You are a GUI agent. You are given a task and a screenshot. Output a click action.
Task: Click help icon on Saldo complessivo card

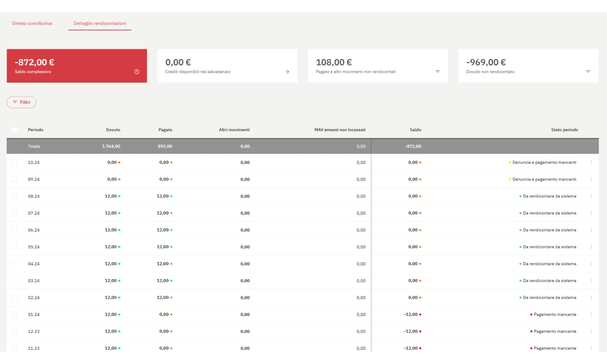[x=137, y=72]
